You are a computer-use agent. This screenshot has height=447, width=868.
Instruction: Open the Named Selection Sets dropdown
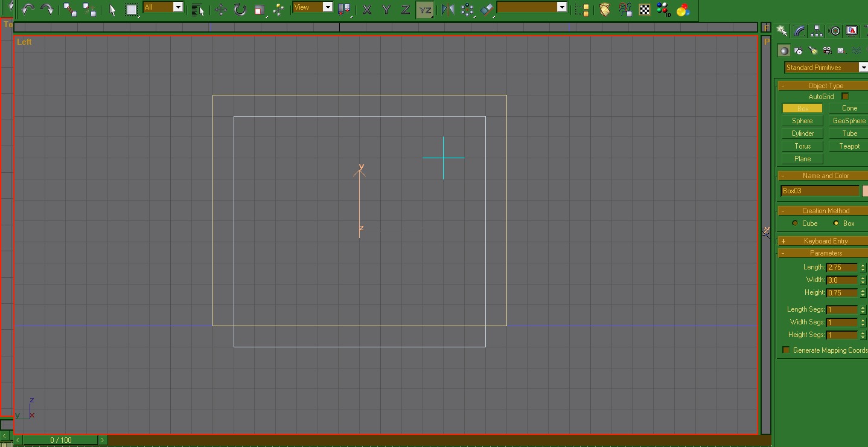coord(562,7)
